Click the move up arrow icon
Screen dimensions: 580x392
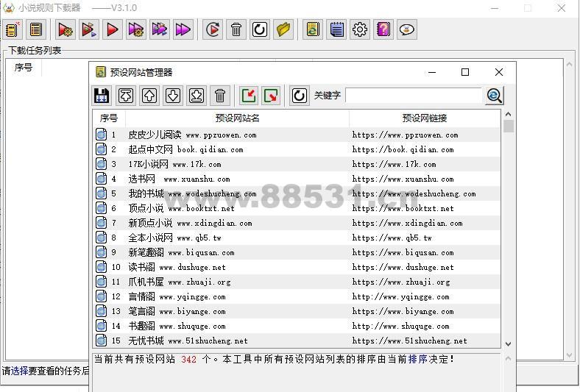(x=149, y=96)
